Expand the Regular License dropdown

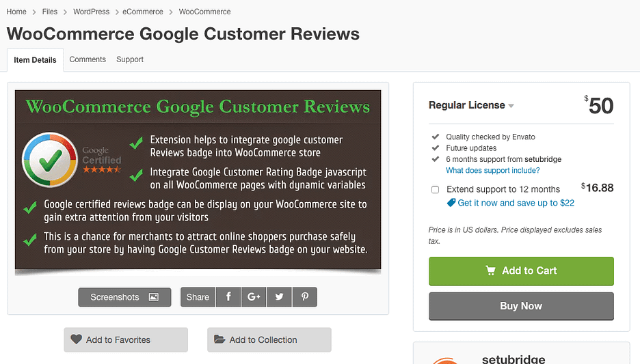pyautogui.click(x=511, y=106)
